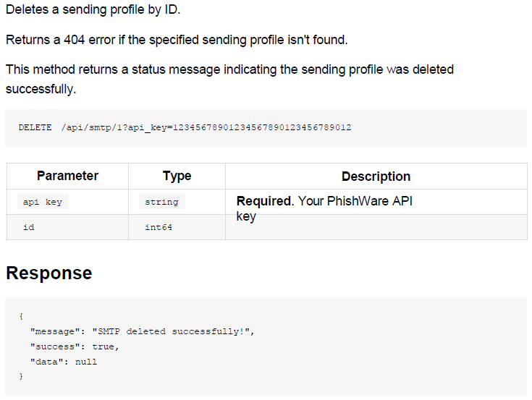
Task: Click the word 'successfully.' ending the paragraph
Action: pyautogui.click(x=41, y=89)
